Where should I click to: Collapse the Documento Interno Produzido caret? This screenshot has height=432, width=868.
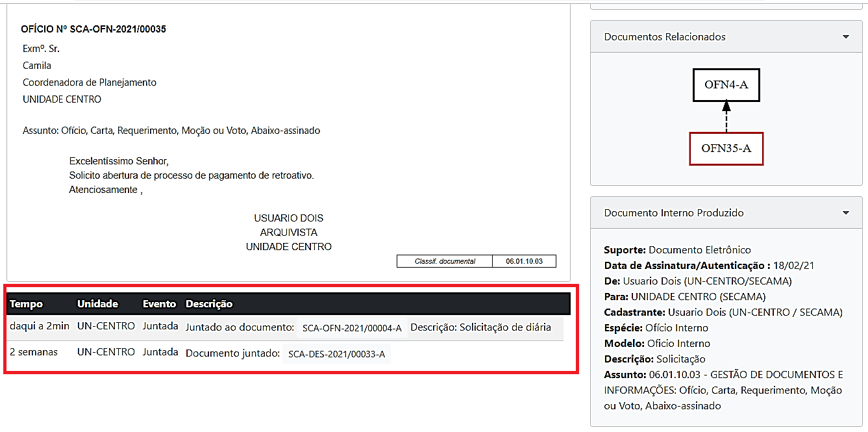[845, 213]
